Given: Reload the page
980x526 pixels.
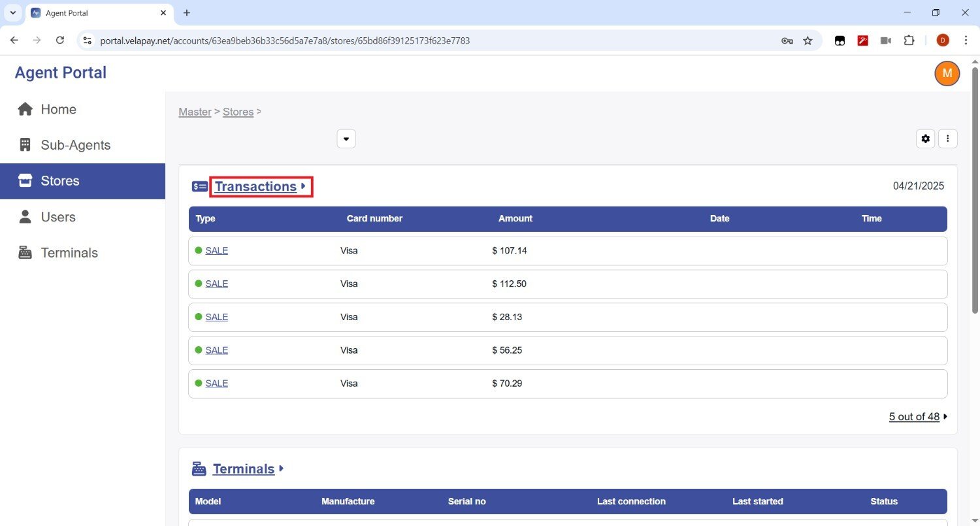Looking at the screenshot, I should pyautogui.click(x=60, y=41).
